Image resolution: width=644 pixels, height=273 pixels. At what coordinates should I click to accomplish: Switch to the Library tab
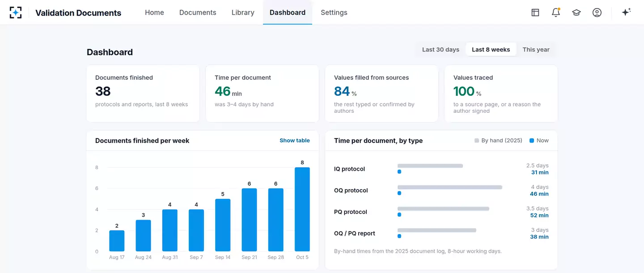[243, 13]
